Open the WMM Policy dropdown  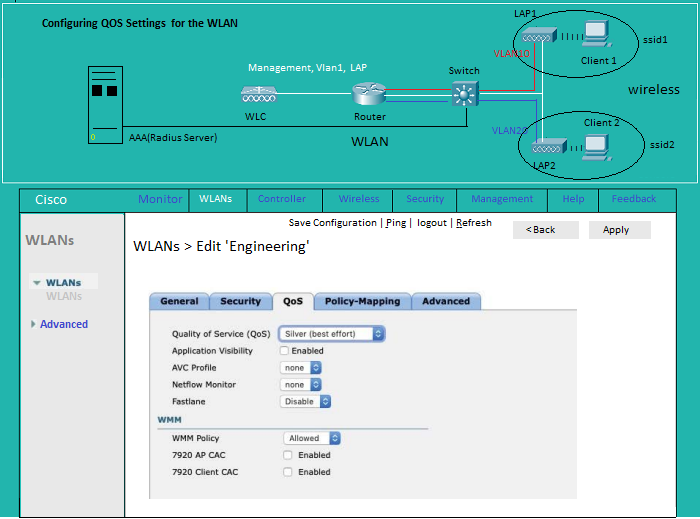click(x=312, y=438)
